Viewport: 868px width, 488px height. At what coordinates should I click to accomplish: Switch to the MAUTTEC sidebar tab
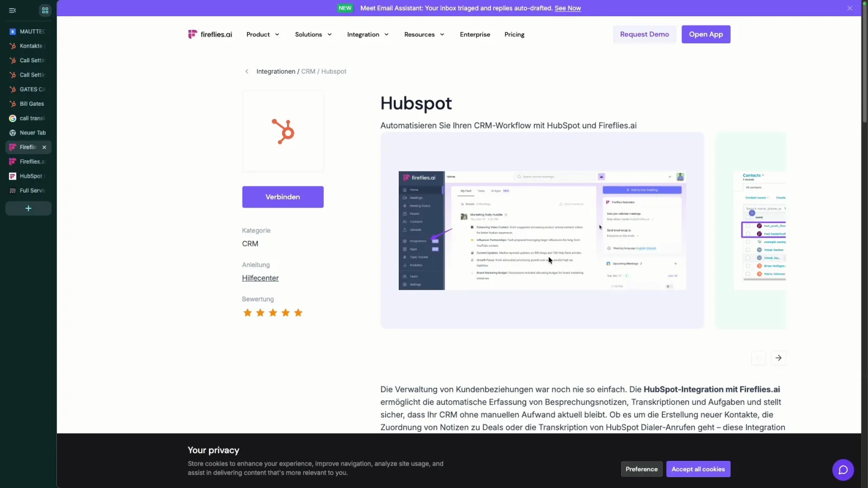(x=28, y=31)
